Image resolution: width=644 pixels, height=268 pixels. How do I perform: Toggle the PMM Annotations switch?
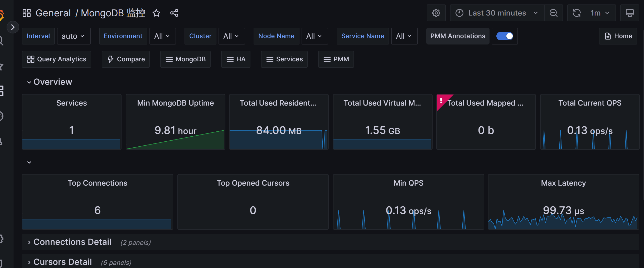coord(505,36)
